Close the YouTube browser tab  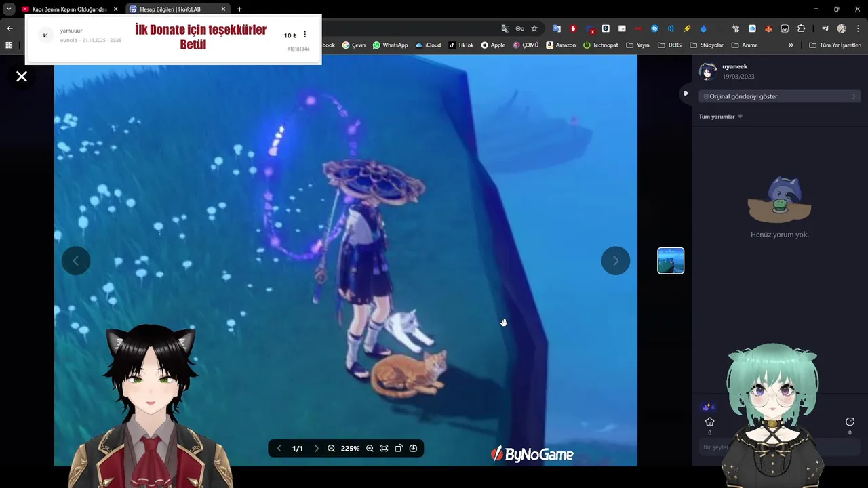(115, 9)
